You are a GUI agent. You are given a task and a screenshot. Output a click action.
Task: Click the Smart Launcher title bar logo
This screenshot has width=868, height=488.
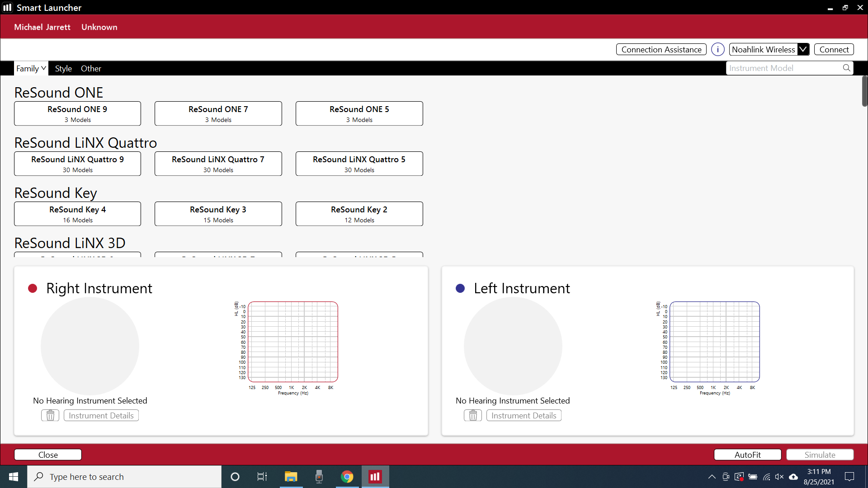pyautogui.click(x=7, y=7)
